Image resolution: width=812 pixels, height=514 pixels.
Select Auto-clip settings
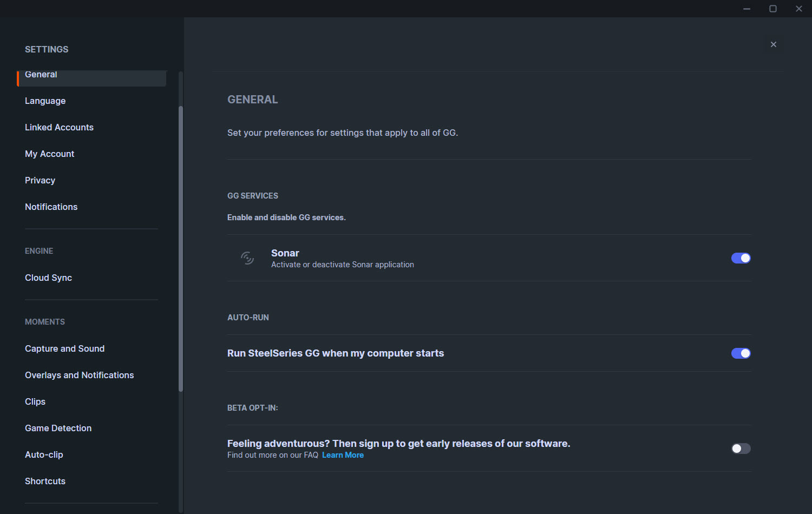[44, 454]
